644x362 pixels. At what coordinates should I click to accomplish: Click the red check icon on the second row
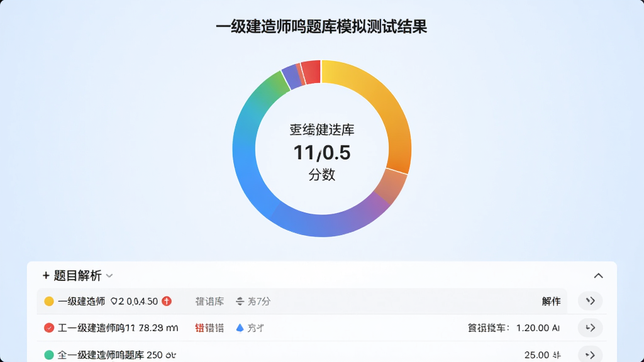(49, 328)
